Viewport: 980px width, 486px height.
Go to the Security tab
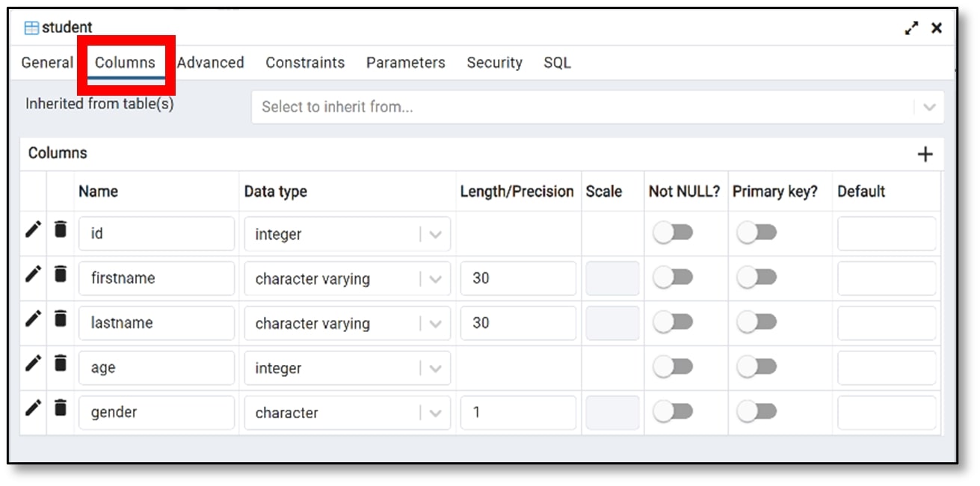pos(494,63)
